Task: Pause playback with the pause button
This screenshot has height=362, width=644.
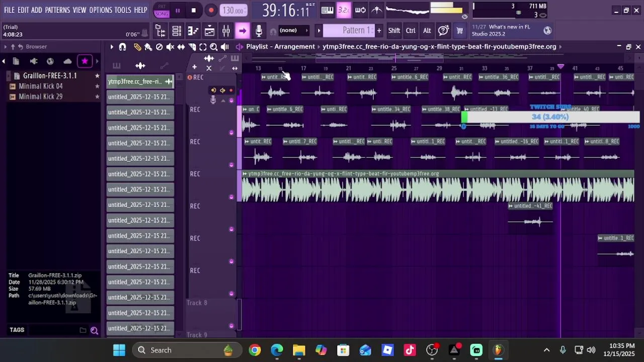Action: (178, 10)
